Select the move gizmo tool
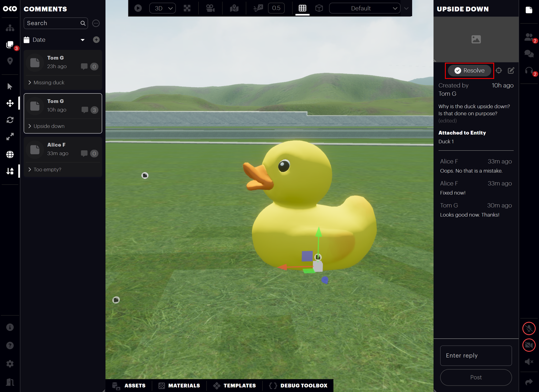This screenshot has height=392, width=539. pos(10,103)
